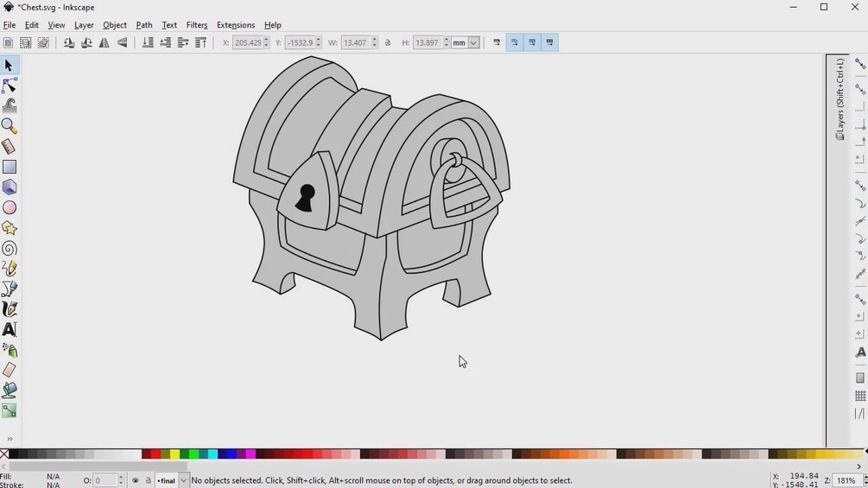
Task: Open the Layers docked panel tab
Action: click(x=839, y=99)
